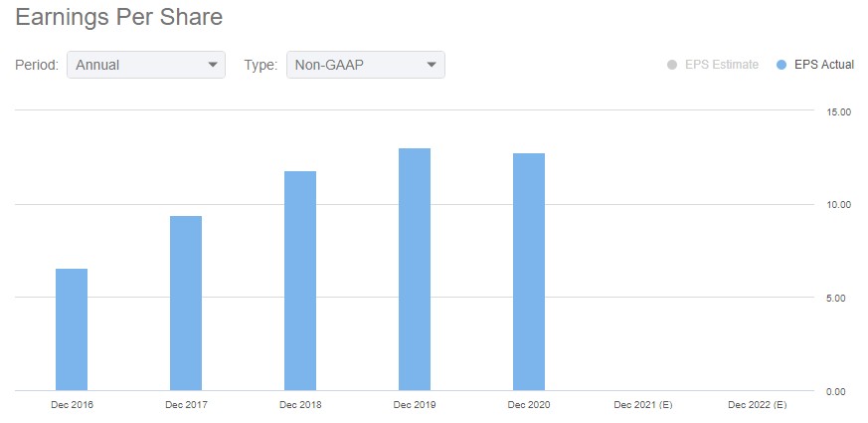Toggle the EPS Estimate legend series
The image size is (868, 423).
click(713, 65)
